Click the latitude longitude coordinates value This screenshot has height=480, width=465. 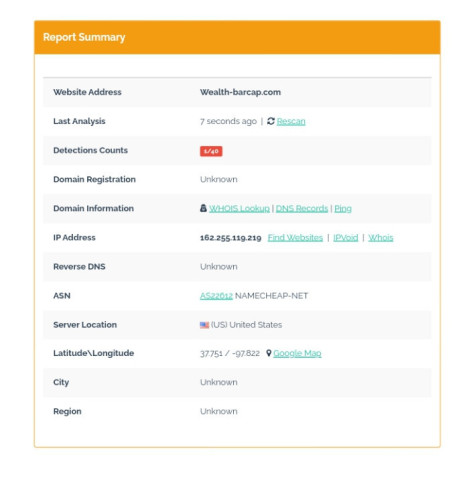(x=230, y=353)
